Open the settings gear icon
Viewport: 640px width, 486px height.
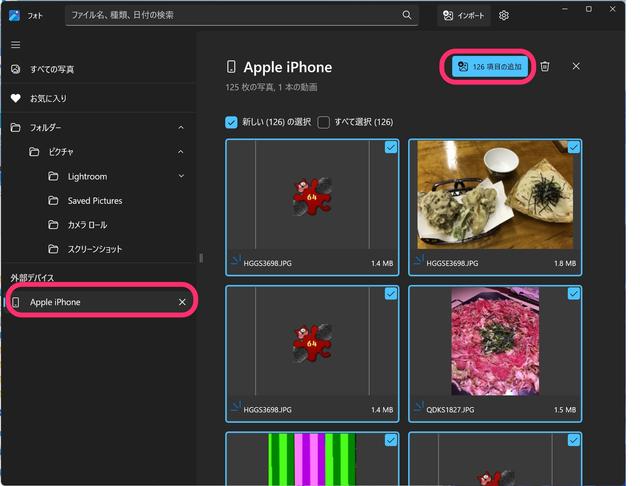(504, 16)
